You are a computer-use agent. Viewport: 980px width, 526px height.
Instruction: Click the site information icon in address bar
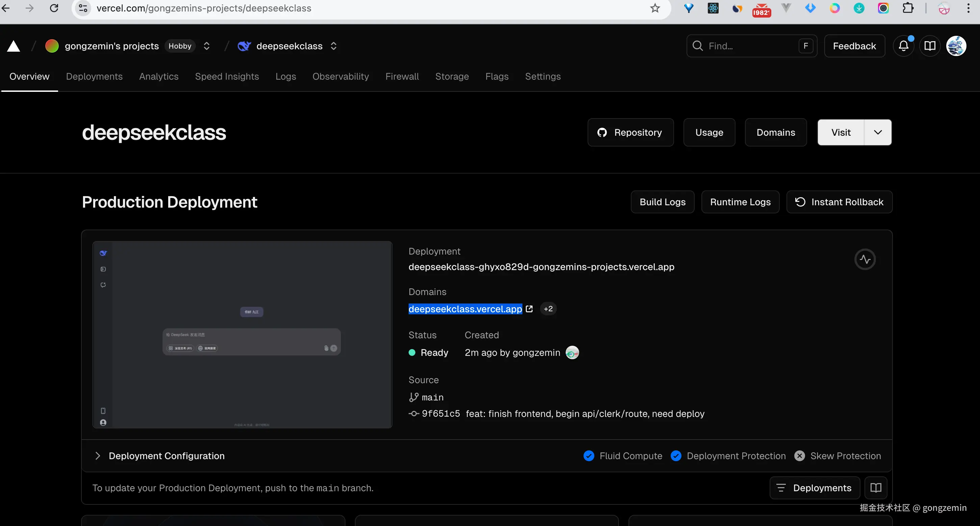point(83,8)
